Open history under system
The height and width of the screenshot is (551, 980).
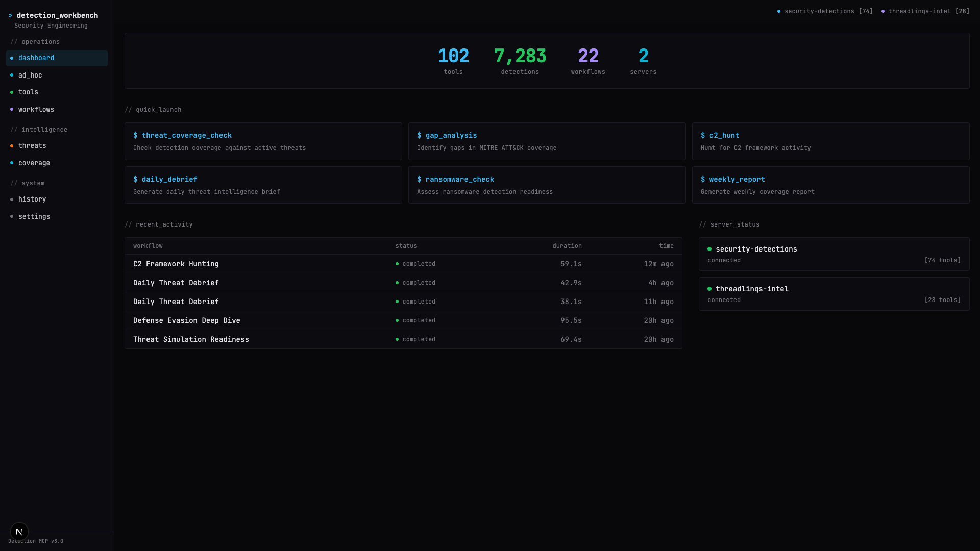pos(57,199)
